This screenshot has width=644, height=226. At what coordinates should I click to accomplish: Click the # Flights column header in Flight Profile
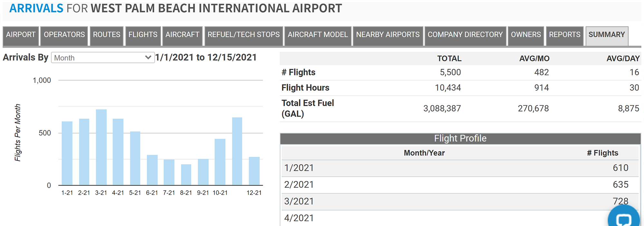[x=602, y=153]
